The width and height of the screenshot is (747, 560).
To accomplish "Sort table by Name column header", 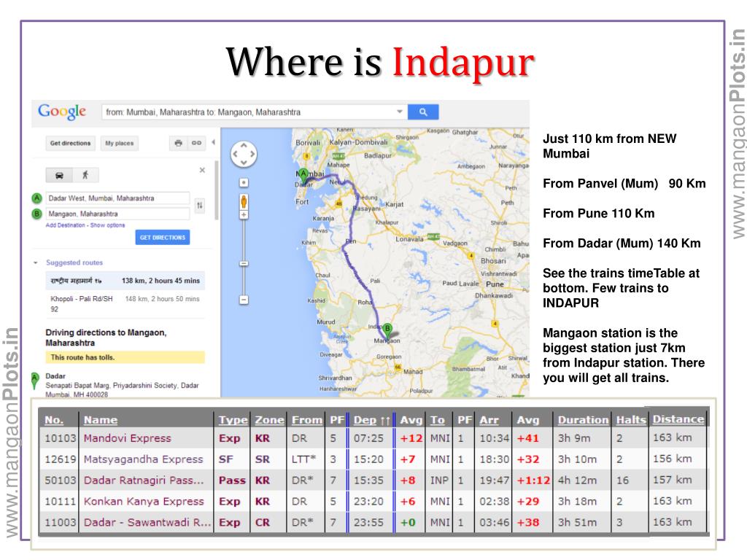I will [x=101, y=420].
